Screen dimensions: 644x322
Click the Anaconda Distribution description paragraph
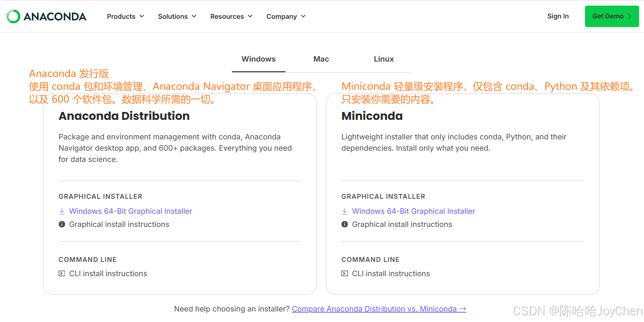[x=175, y=148]
